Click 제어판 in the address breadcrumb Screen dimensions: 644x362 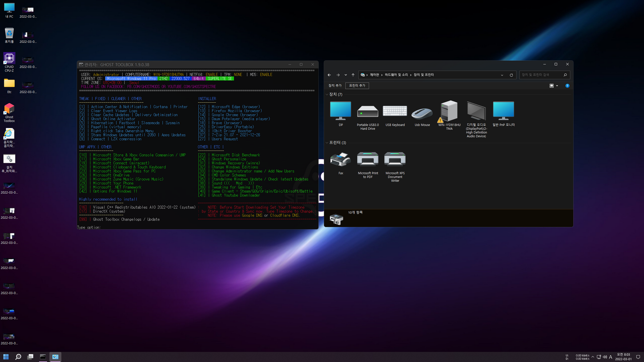click(x=374, y=75)
